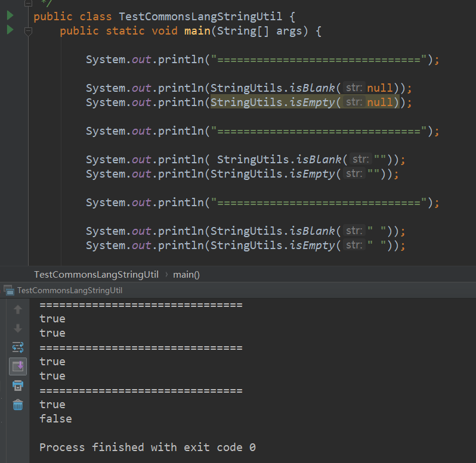Click isBlank call with null argument
This screenshot has height=463, width=476.
point(304,88)
